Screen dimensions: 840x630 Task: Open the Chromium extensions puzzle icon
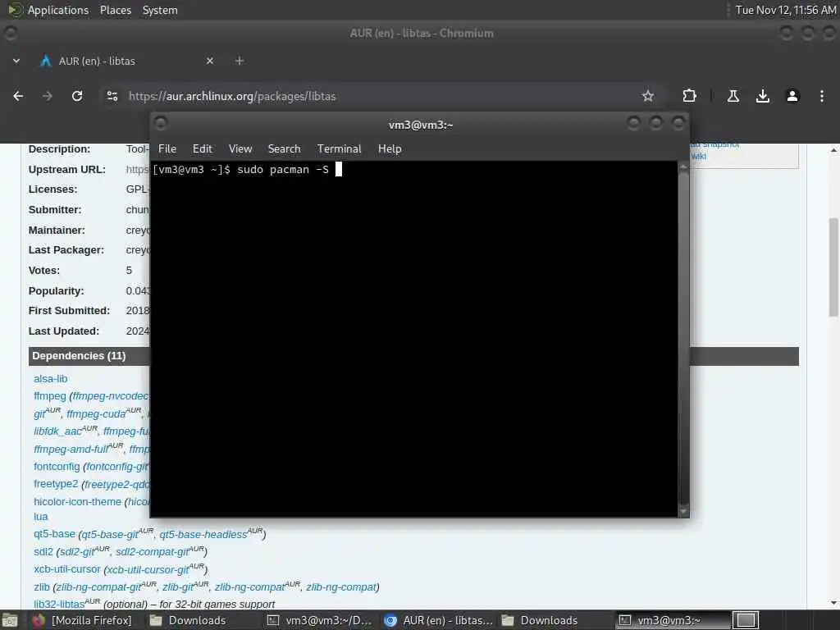689,96
